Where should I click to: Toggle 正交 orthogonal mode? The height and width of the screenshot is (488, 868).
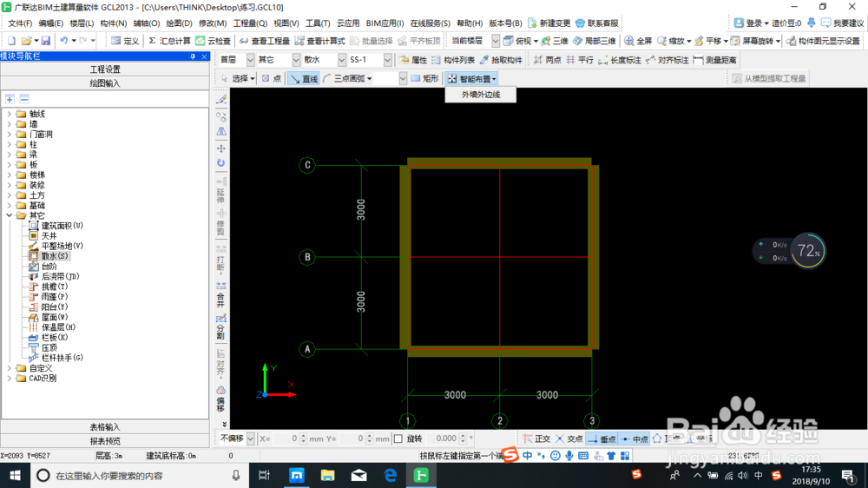coord(536,439)
